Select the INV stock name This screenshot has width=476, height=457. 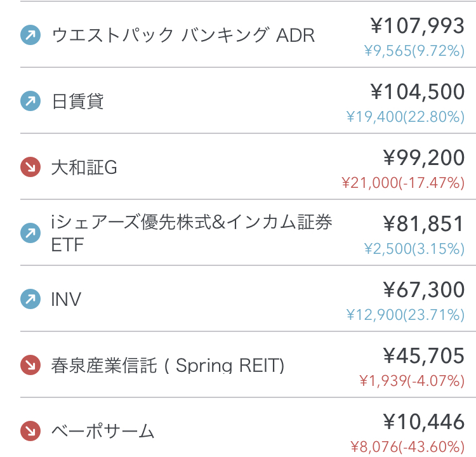coord(66,300)
